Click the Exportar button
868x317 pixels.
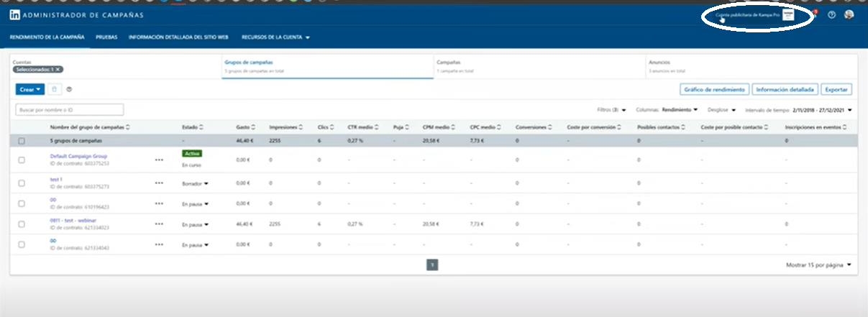[x=837, y=89]
